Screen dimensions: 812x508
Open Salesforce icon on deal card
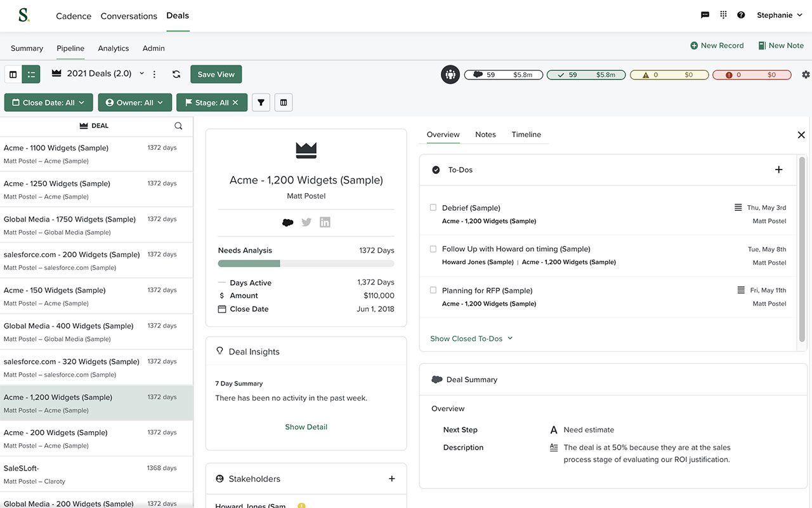pyautogui.click(x=287, y=222)
